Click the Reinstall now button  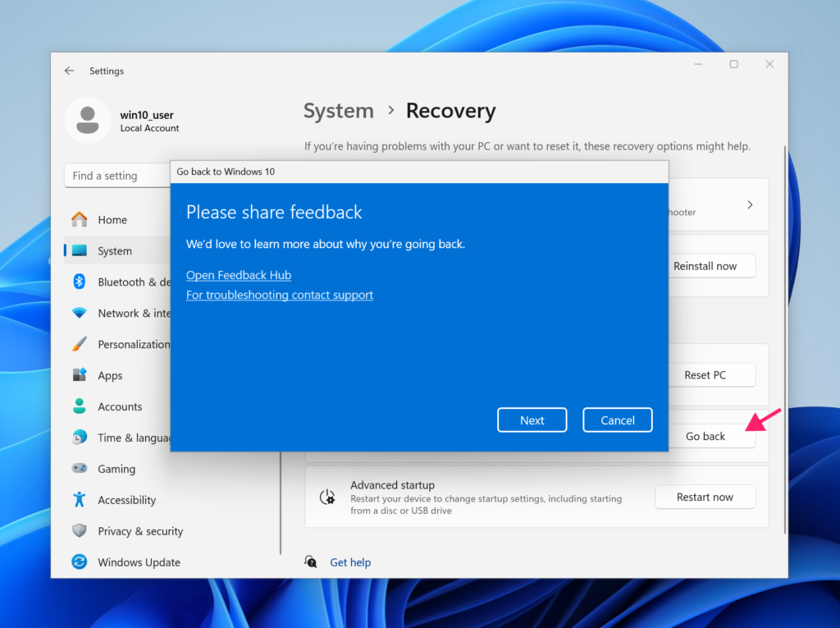pos(711,266)
